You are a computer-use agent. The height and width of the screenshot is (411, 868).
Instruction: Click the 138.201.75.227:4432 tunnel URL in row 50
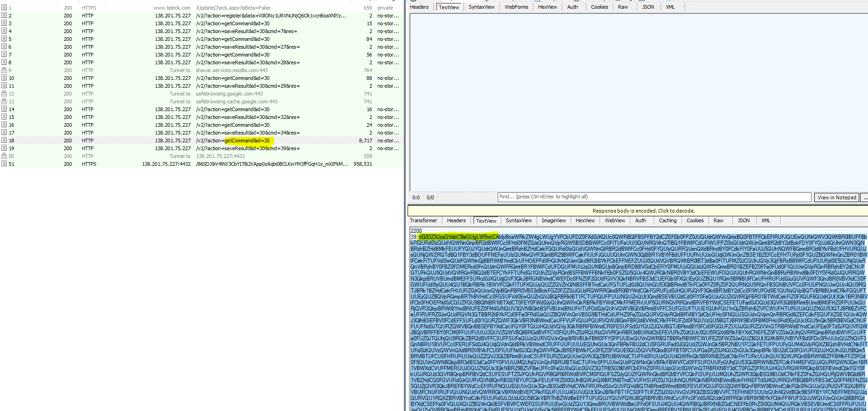pos(221,156)
